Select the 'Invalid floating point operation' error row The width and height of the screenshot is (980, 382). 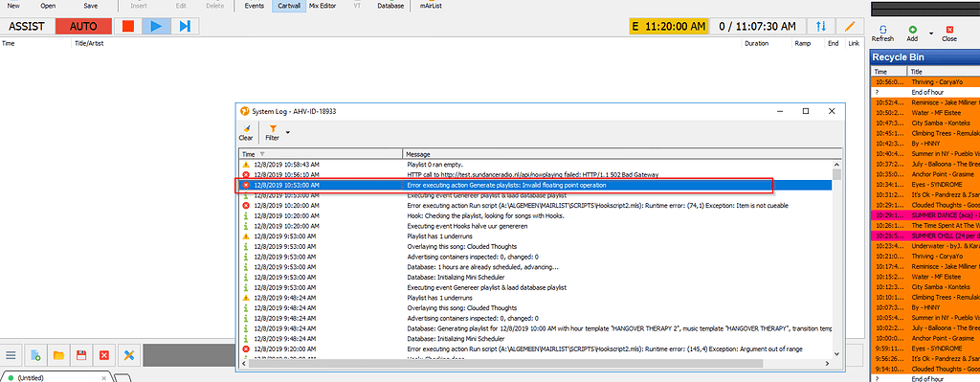click(536, 185)
